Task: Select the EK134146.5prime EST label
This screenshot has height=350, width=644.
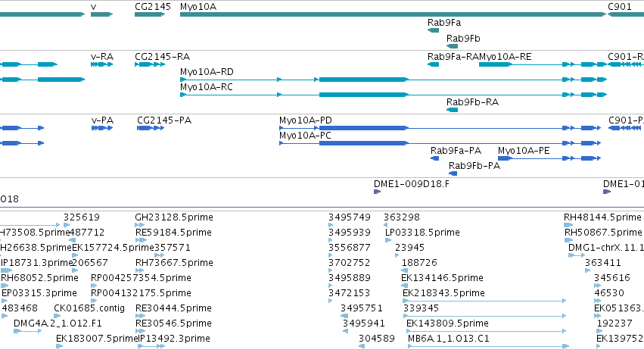Action: click(x=442, y=278)
